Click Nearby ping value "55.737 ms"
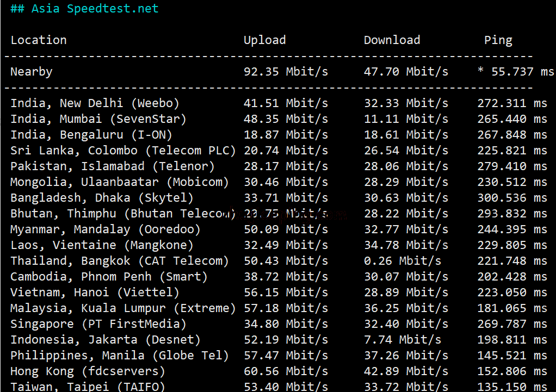The image size is (556, 392). pos(523,72)
